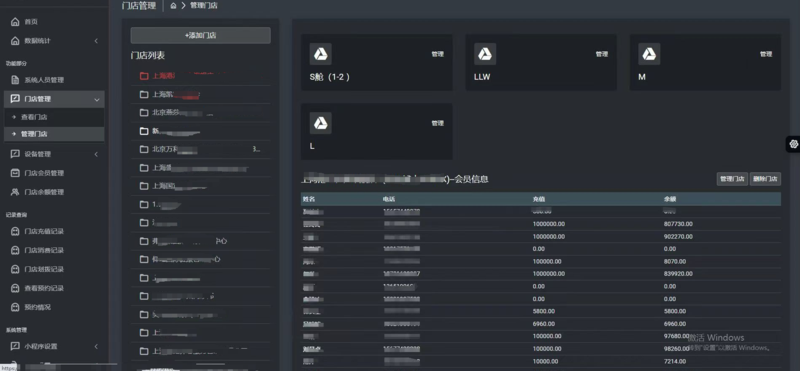Select the folder icon beside 北京万科 store
This screenshot has width=800, height=371.
pos(144,150)
